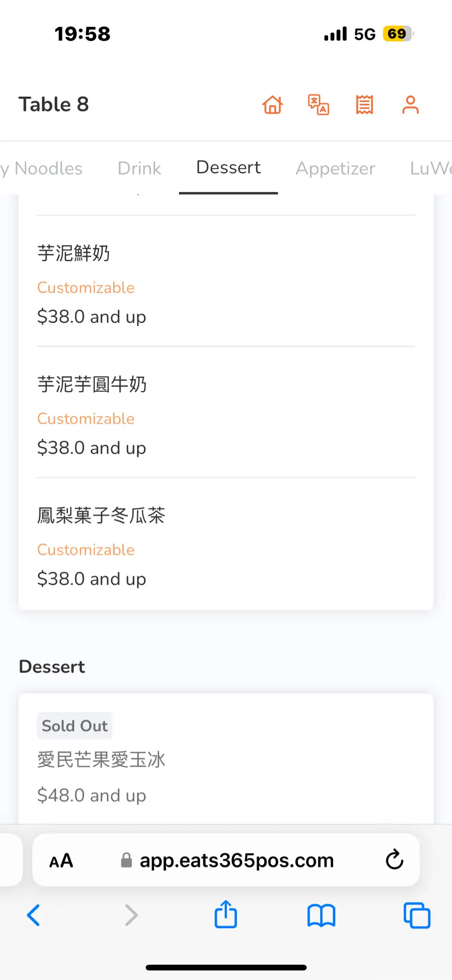The image size is (452, 980).
Task: Open Safari tabs overview icon
Action: coord(417,915)
